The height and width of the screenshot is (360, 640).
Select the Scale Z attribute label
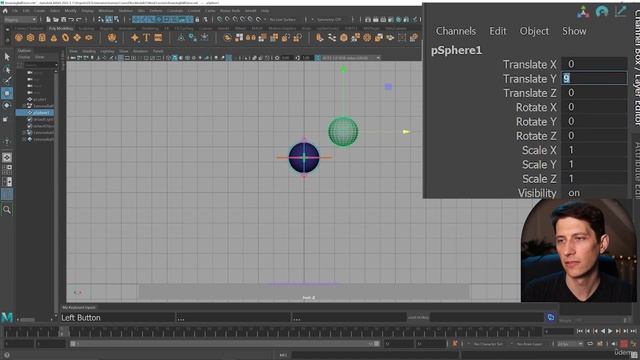pos(539,179)
